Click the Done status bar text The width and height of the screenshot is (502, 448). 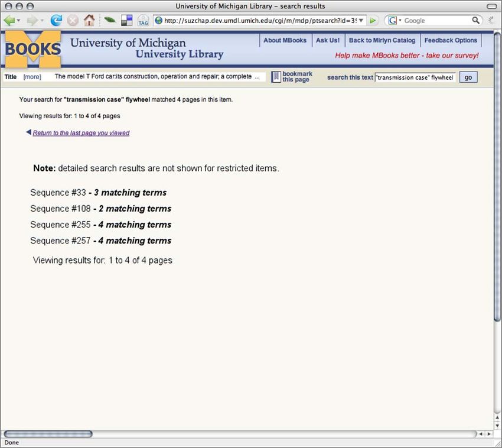pos(12,443)
